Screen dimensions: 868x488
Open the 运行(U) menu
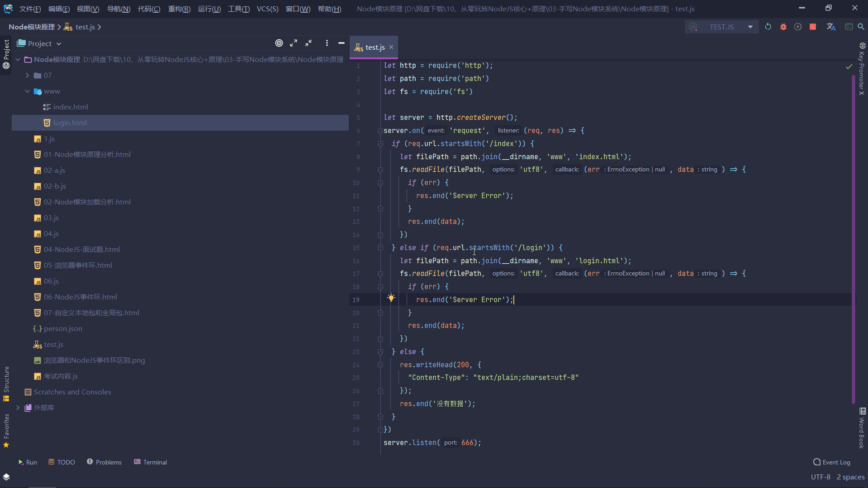(x=209, y=9)
